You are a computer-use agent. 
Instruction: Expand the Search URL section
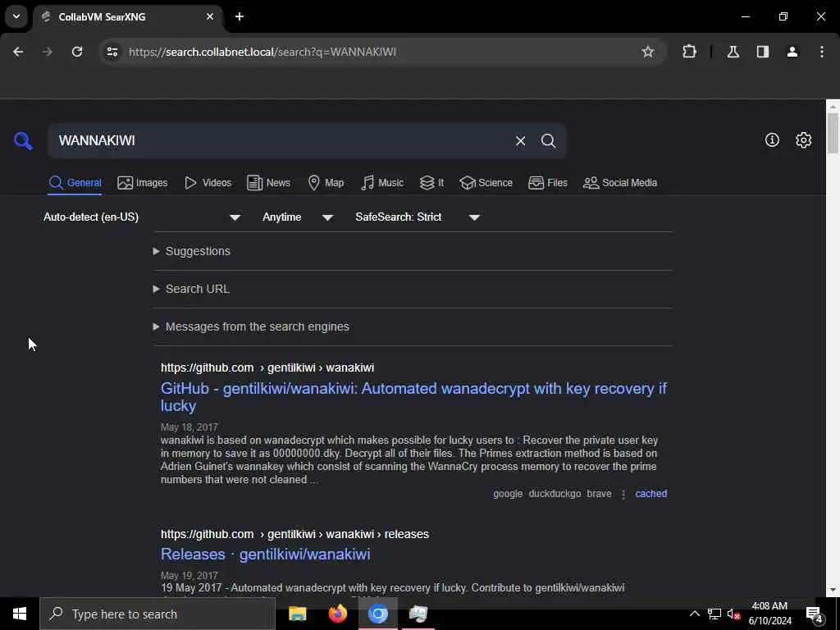pos(191,289)
